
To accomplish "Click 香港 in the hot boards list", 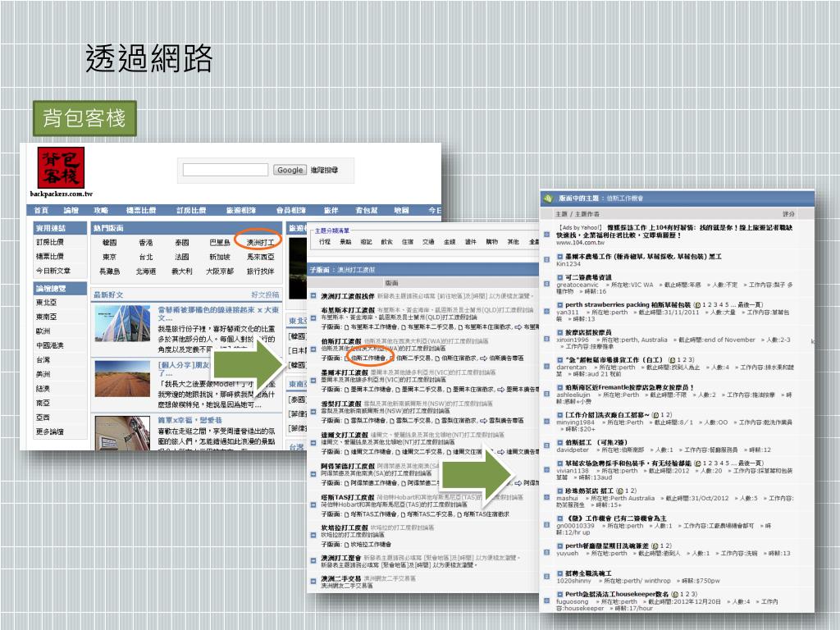I will 146,242.
